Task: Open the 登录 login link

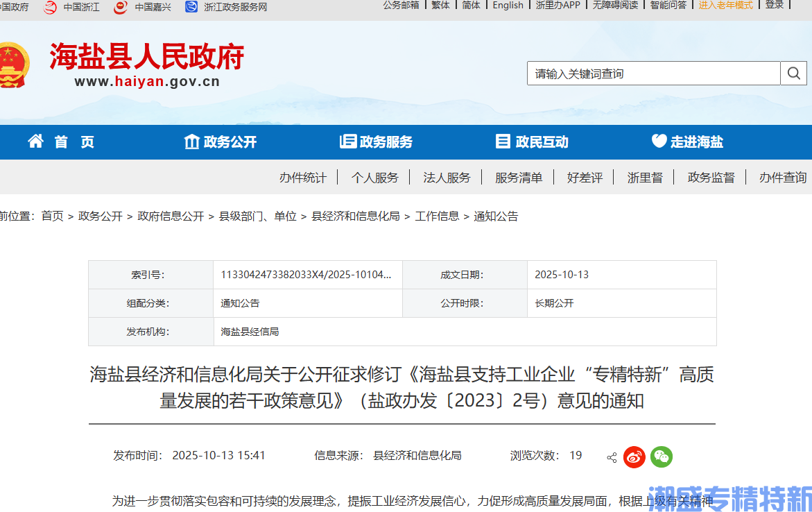Action: coord(775,5)
